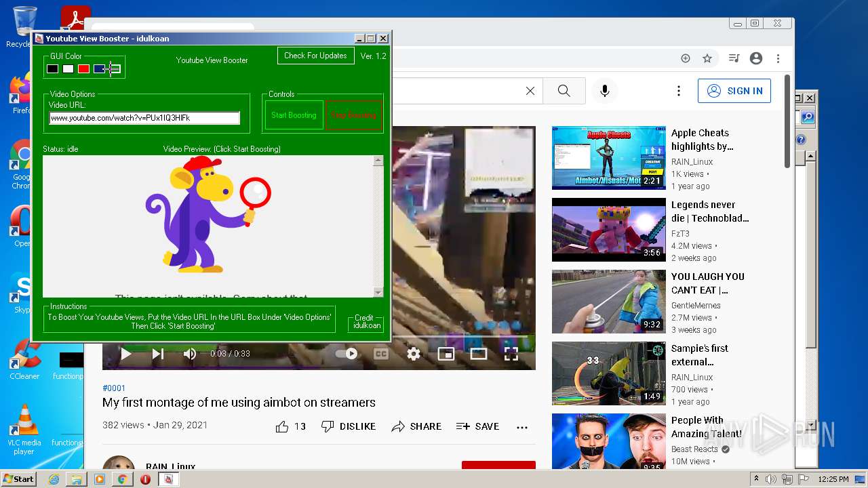Open Internet Explorer from the taskbar
Screen dimensions: 868x488
pyautogui.click(x=54, y=479)
